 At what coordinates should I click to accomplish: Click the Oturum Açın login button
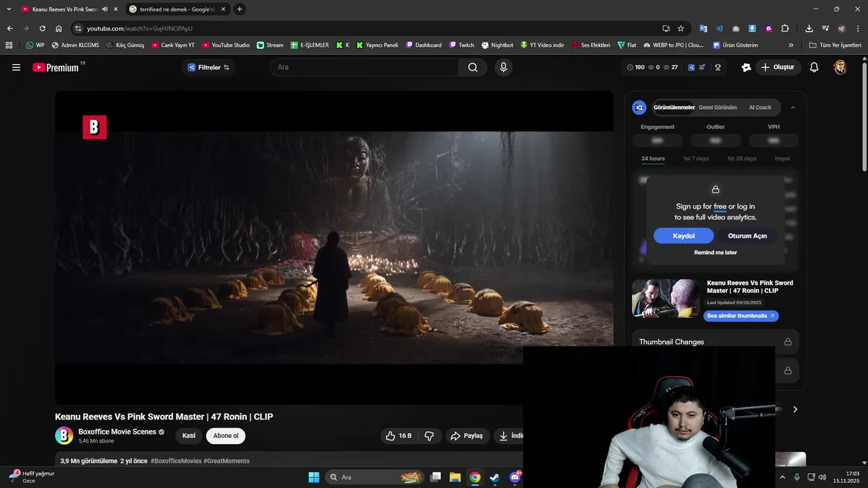(x=747, y=236)
